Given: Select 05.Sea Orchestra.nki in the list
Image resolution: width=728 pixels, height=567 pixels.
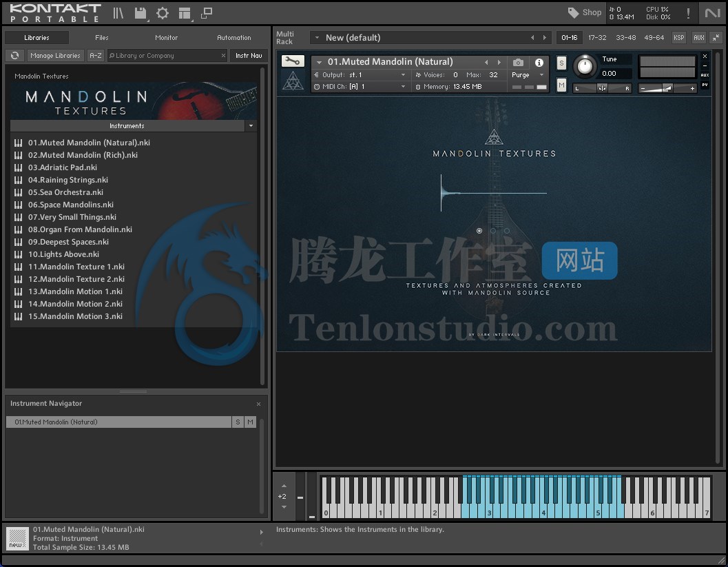Looking at the screenshot, I should click(65, 192).
